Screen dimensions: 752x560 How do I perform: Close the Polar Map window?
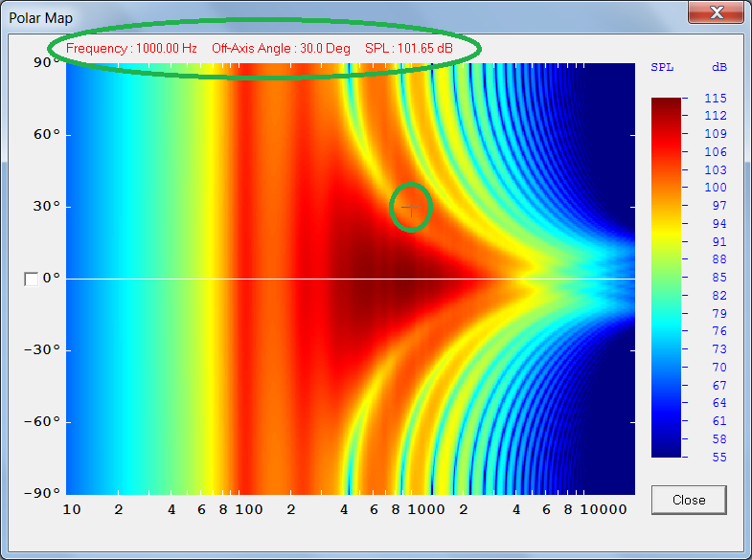716,11
